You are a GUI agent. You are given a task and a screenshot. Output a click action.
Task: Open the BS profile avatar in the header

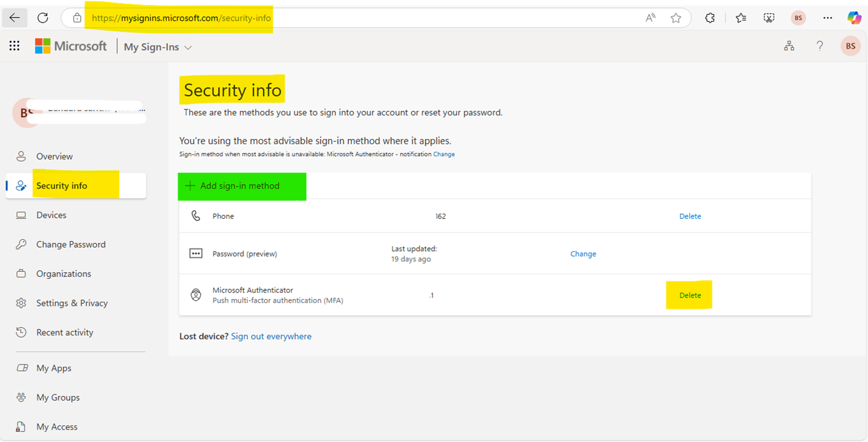click(850, 46)
